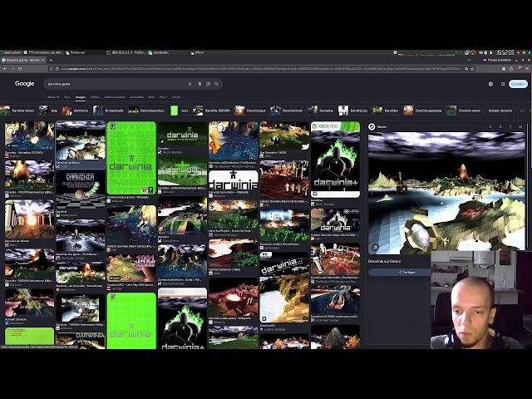Expand the Outils tools dropdown

(177, 97)
